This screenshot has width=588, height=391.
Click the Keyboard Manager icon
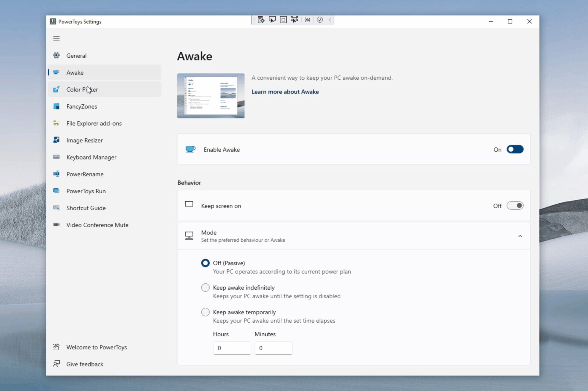[x=57, y=157]
